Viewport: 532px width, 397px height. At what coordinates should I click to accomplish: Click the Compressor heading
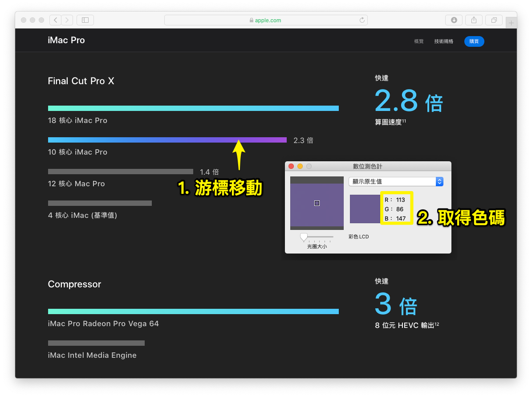(74, 284)
